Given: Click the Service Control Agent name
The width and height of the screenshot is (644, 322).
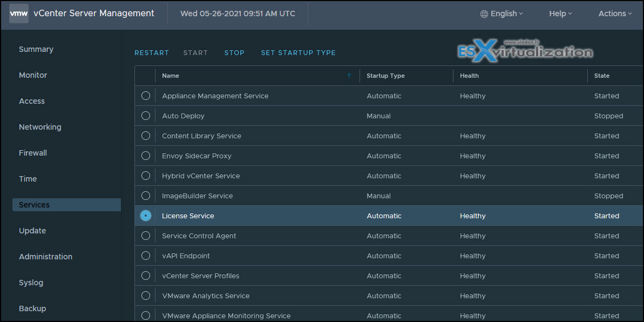Looking at the screenshot, I should pos(199,236).
